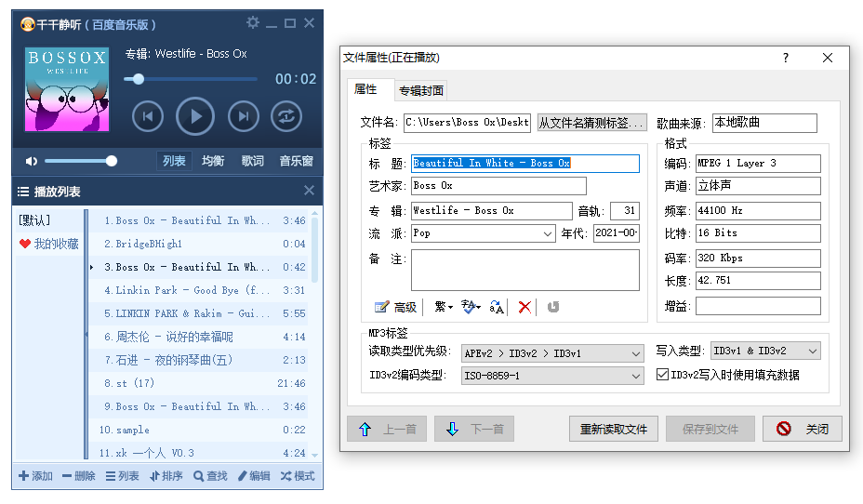Toggle the repeat mode icon
Viewport: 863px width, 504px height.
286,116
